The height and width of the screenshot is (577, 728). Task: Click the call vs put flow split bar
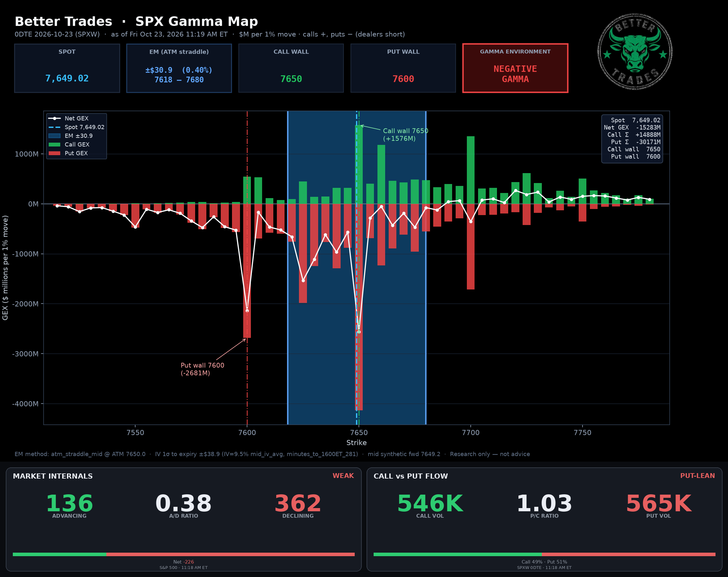[x=544, y=554]
